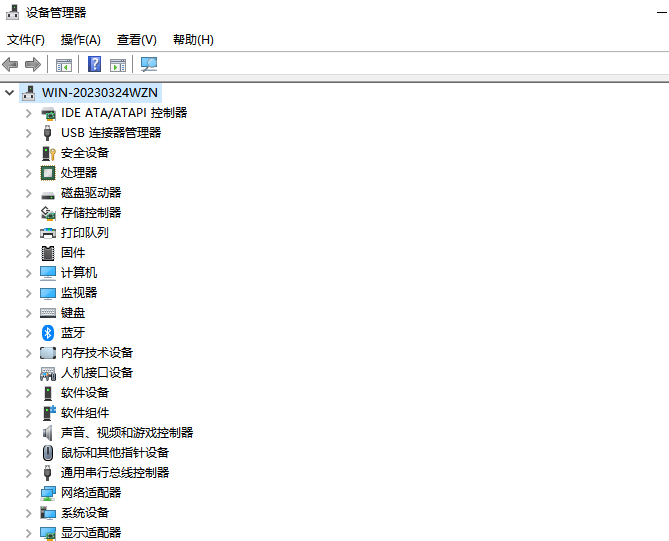Click the Forward arrow toolbar icon
669x541 pixels.
point(33,65)
